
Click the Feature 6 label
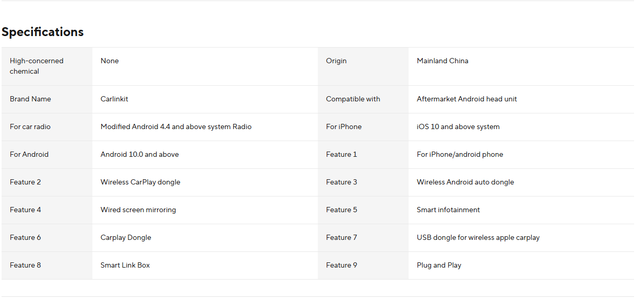click(26, 237)
